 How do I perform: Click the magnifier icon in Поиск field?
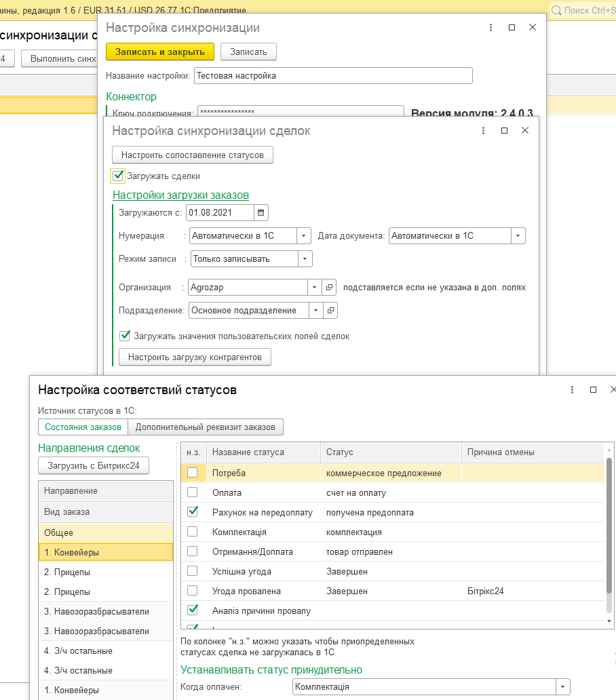(x=556, y=10)
